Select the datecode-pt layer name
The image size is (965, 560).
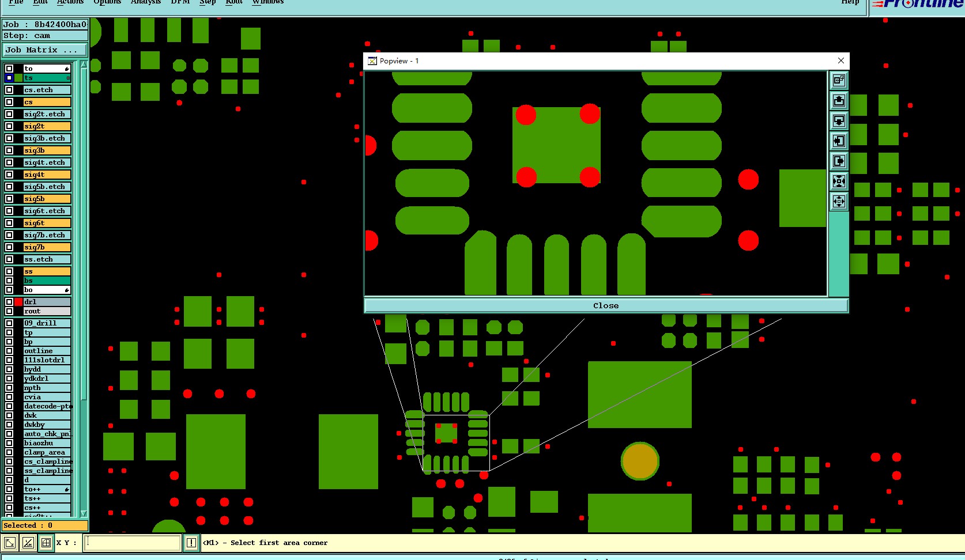[x=47, y=406]
